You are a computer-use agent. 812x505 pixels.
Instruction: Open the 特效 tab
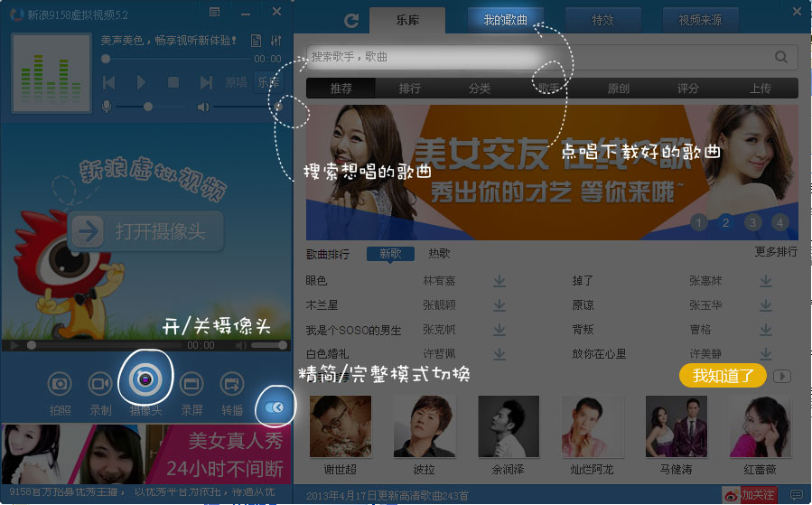click(x=602, y=20)
